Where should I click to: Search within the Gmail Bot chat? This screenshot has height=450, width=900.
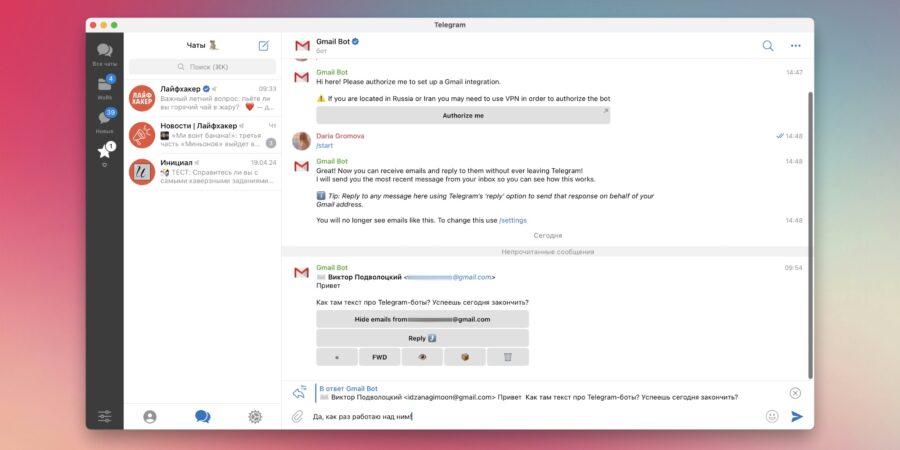tap(768, 45)
